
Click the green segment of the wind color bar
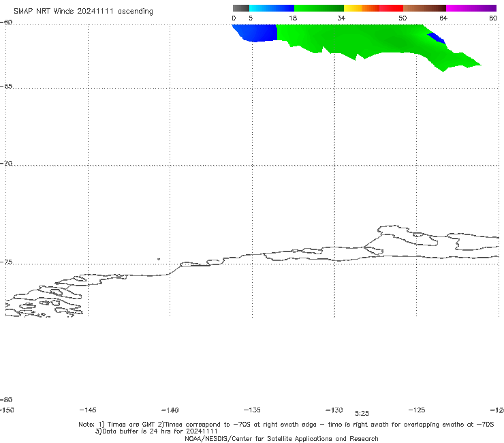319,8
